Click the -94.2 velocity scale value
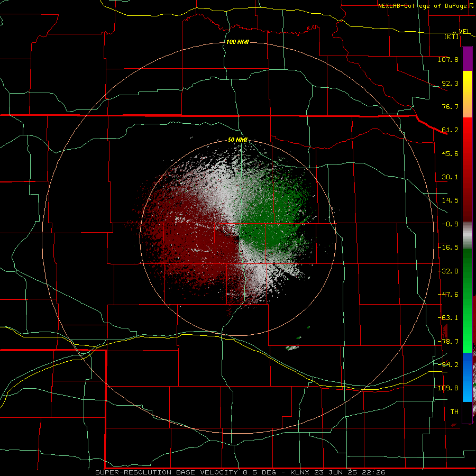The image size is (476, 476). [448, 365]
